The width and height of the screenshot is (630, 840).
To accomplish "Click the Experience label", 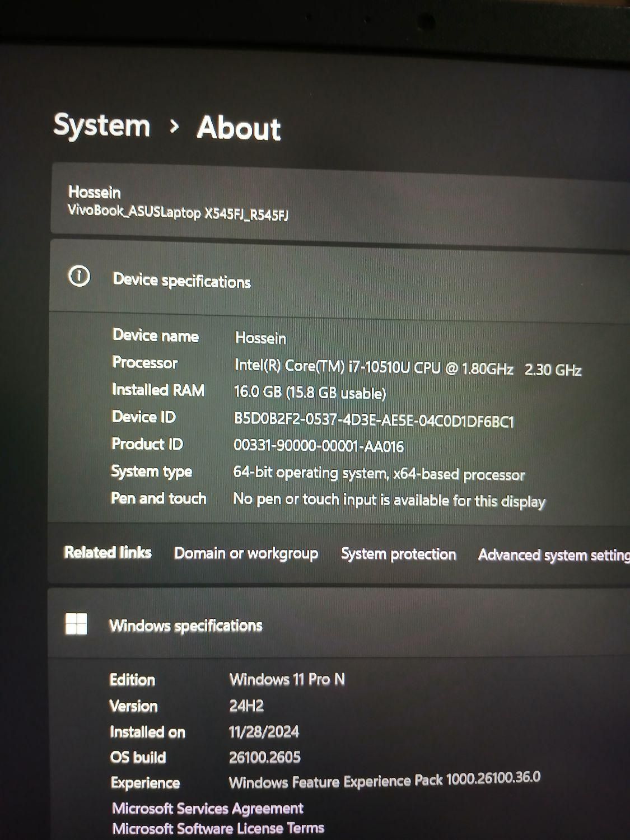I will coord(145,782).
